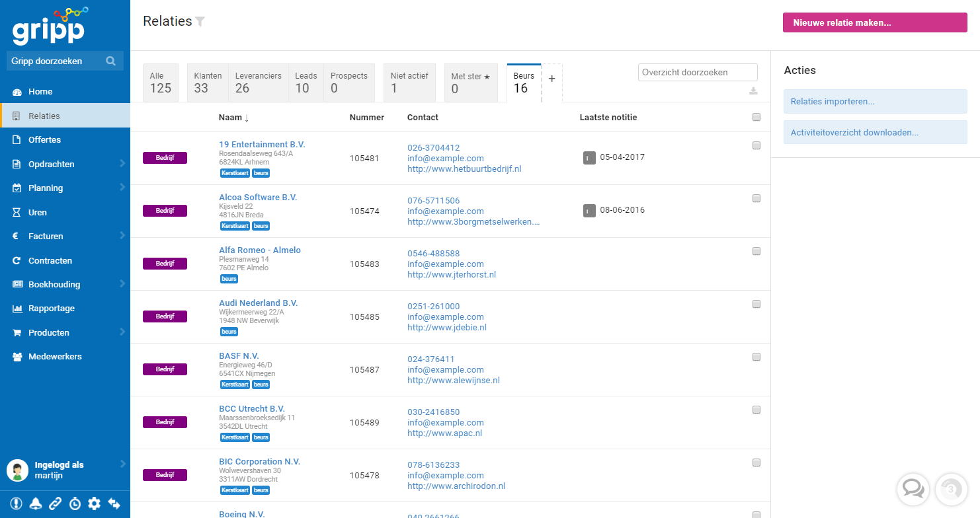Expand the Opdrachten submenu arrow

pyautogui.click(x=122, y=163)
